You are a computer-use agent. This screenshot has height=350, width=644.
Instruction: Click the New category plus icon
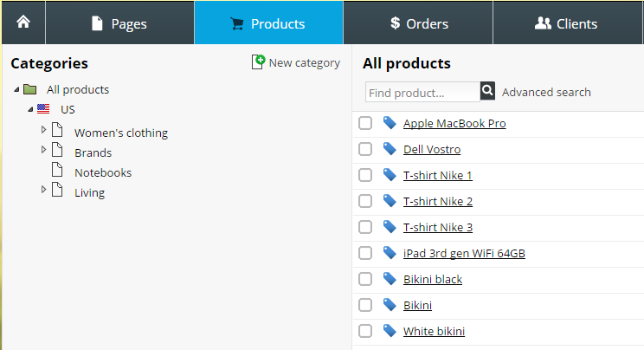pos(258,62)
